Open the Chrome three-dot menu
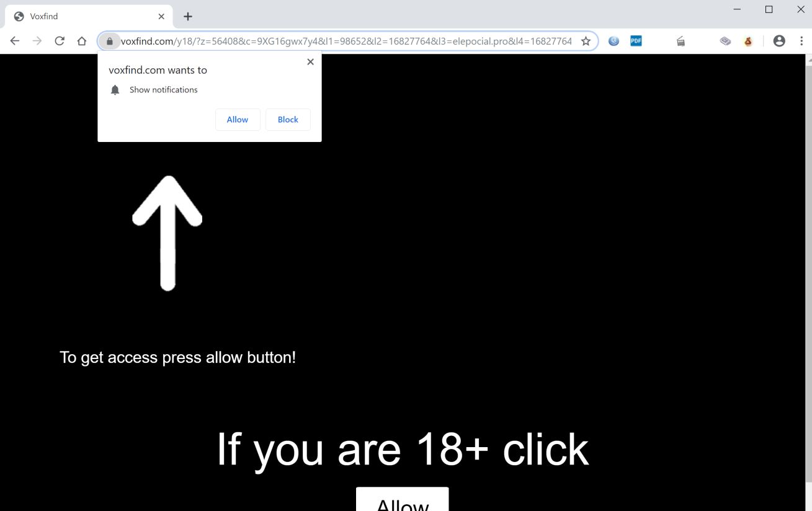Screen dimensions: 812x511 point(801,41)
